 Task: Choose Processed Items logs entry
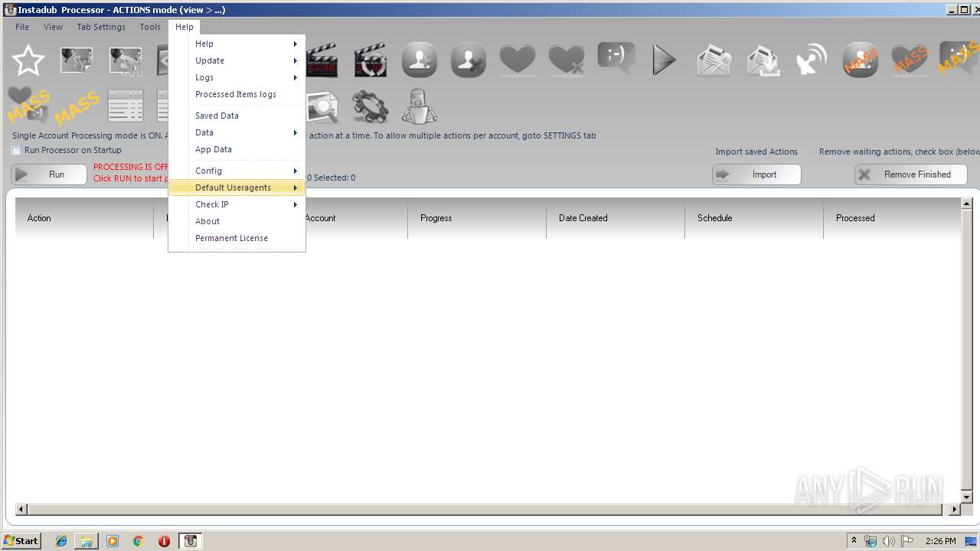237,94
